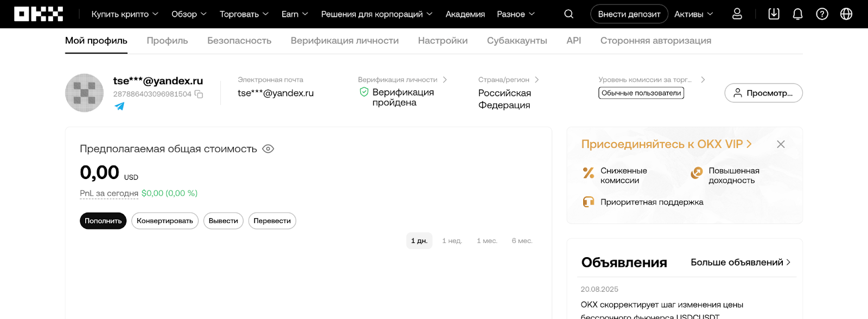Click the Telegram paper plane icon
This screenshot has width=868, height=319.
[119, 106]
